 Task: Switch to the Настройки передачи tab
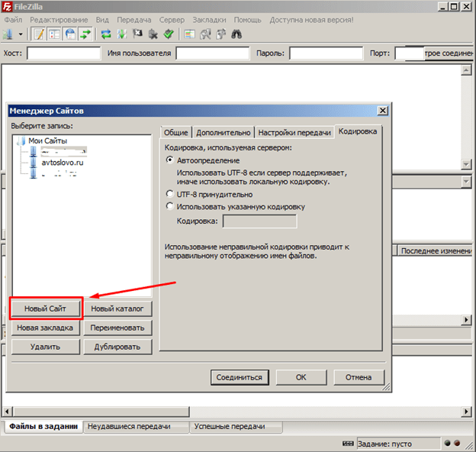[x=294, y=133]
